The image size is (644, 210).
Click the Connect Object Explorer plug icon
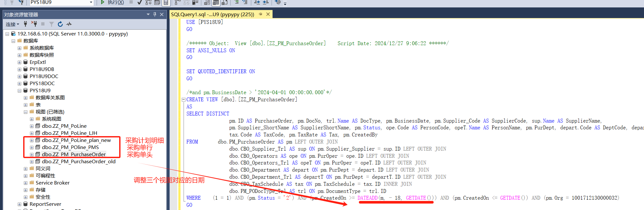[25, 24]
